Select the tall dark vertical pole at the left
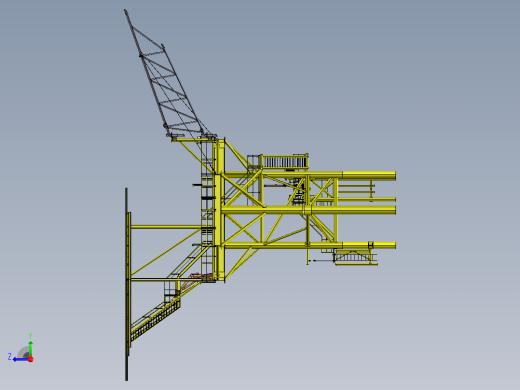 126,284
